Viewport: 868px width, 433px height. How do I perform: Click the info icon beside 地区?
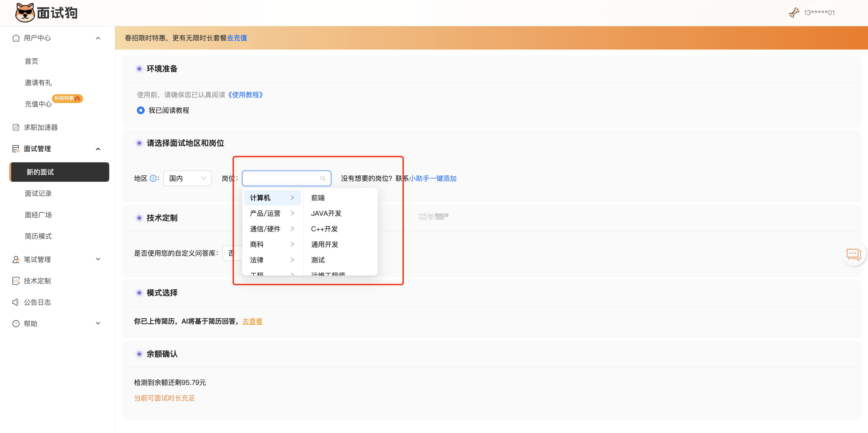pyautogui.click(x=153, y=178)
